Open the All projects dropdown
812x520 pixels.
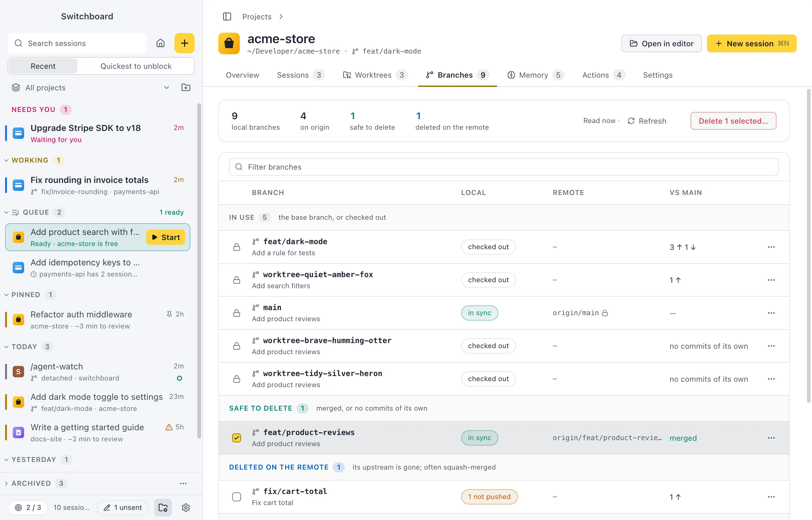tap(90, 88)
